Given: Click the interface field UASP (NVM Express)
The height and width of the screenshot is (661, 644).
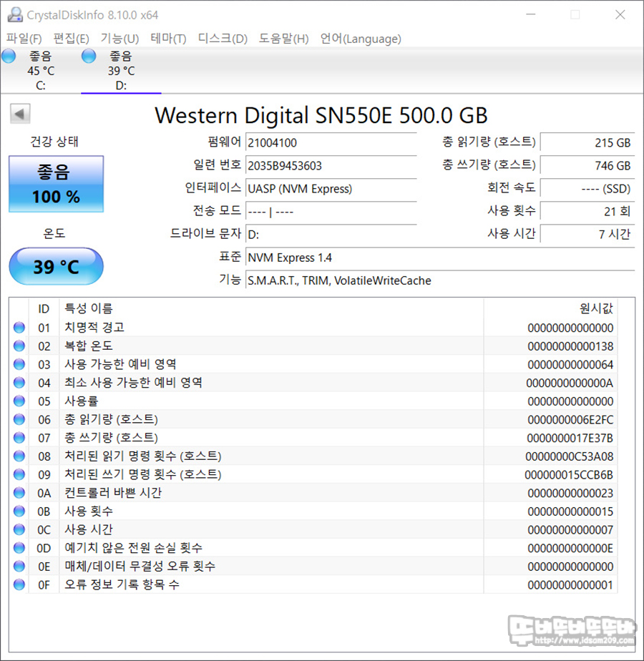Looking at the screenshot, I should pyautogui.click(x=331, y=188).
